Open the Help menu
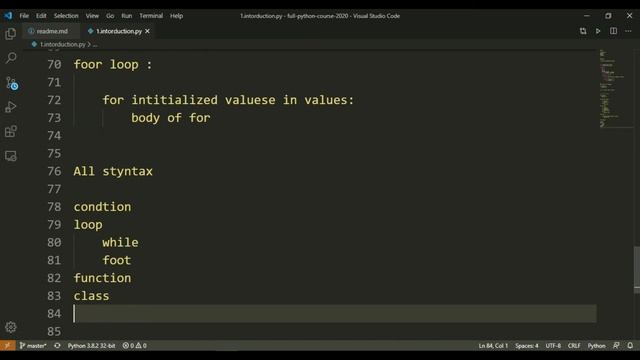Screen dimensions: 640x360 coord(176,16)
